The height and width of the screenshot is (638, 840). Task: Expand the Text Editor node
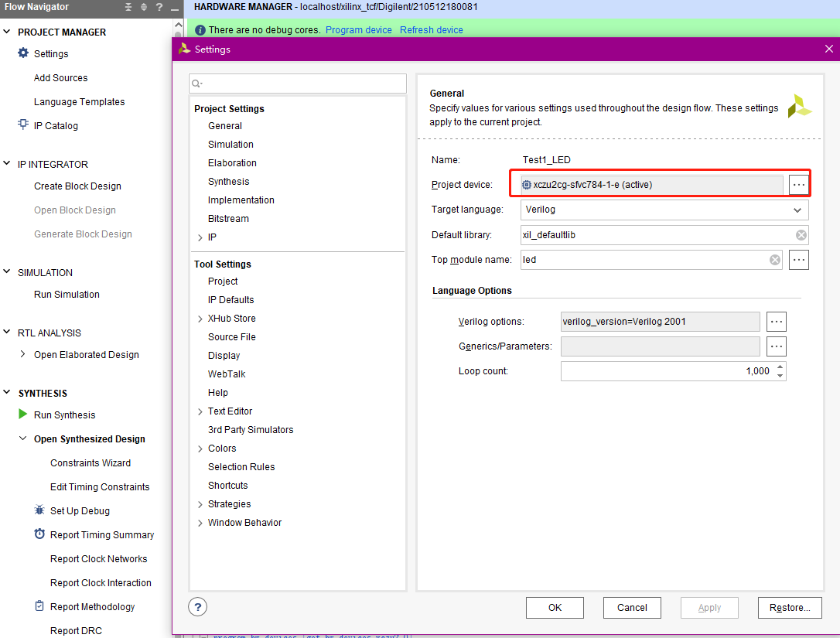click(200, 411)
